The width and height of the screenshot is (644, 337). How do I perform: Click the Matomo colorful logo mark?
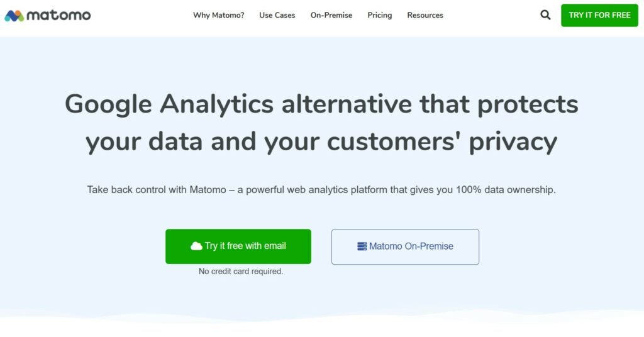[x=14, y=16]
